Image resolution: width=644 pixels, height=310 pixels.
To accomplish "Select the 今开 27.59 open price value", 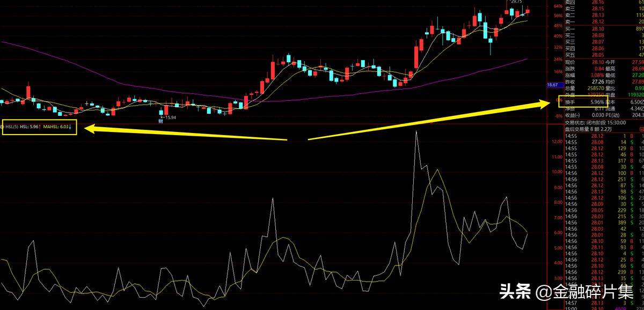I will click(x=626, y=62).
